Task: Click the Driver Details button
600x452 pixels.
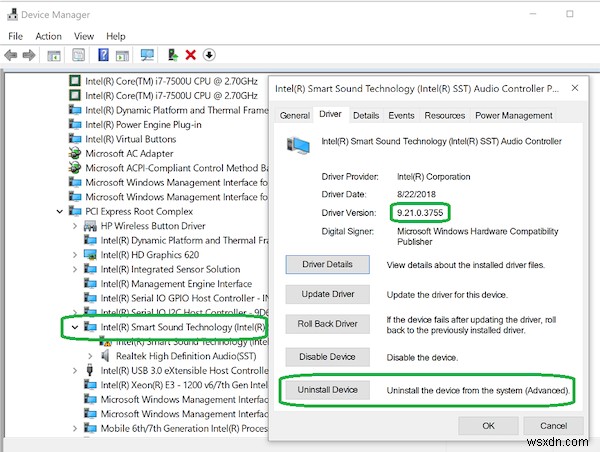Action: (328, 264)
